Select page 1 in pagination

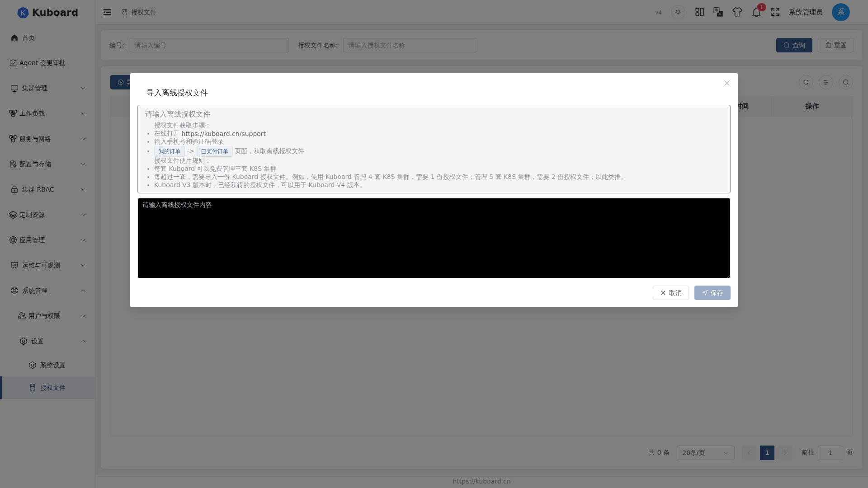tap(767, 453)
